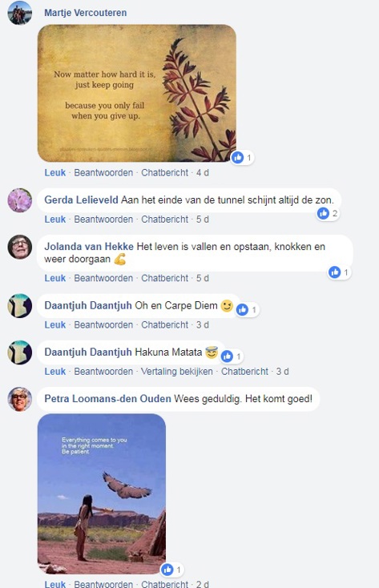View likes on the quote image comment

click(x=242, y=158)
